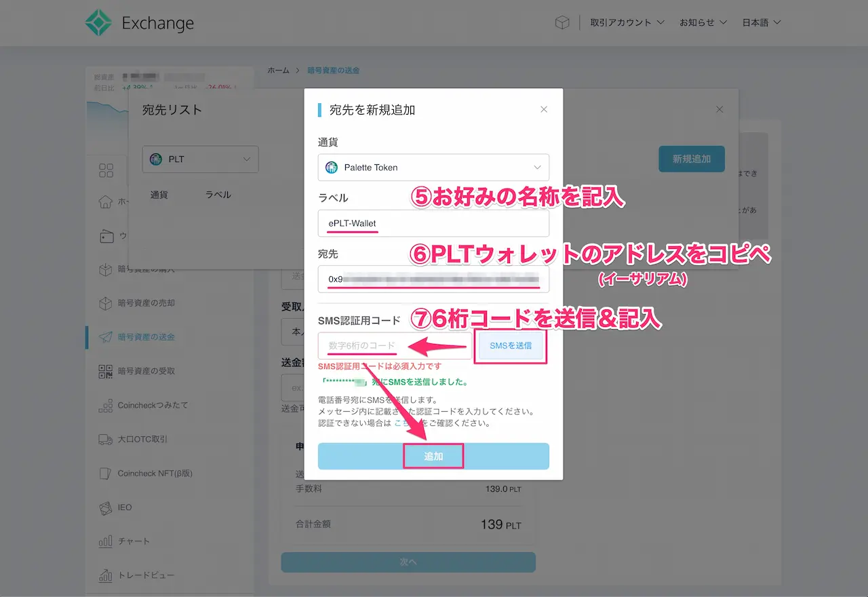The width and height of the screenshot is (868, 597).
Task: Open Coincheckつみたて in sidebar
Action: tap(153, 405)
